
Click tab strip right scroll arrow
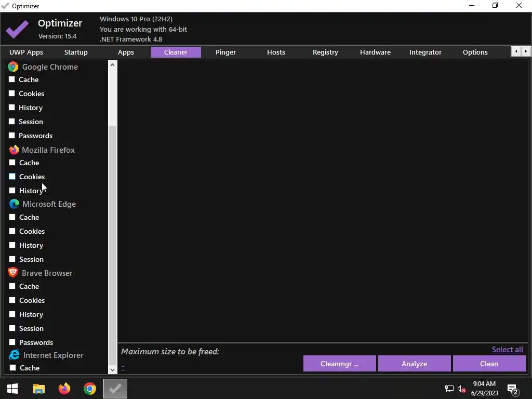[526, 51]
